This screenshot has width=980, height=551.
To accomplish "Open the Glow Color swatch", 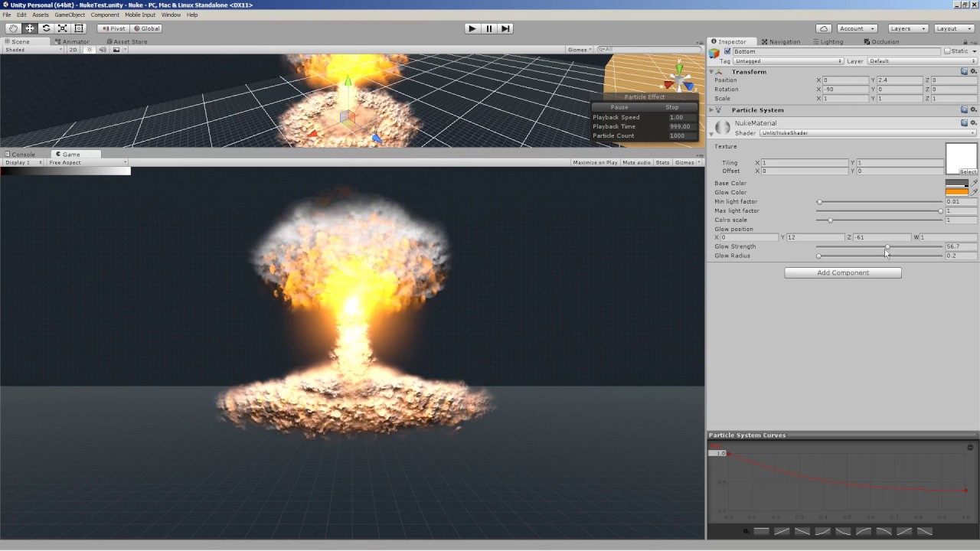I will (956, 192).
